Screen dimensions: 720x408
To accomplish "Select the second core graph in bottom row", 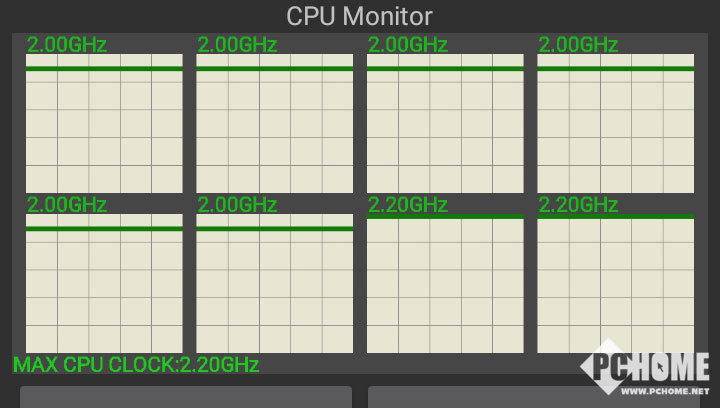I will 275,284.
